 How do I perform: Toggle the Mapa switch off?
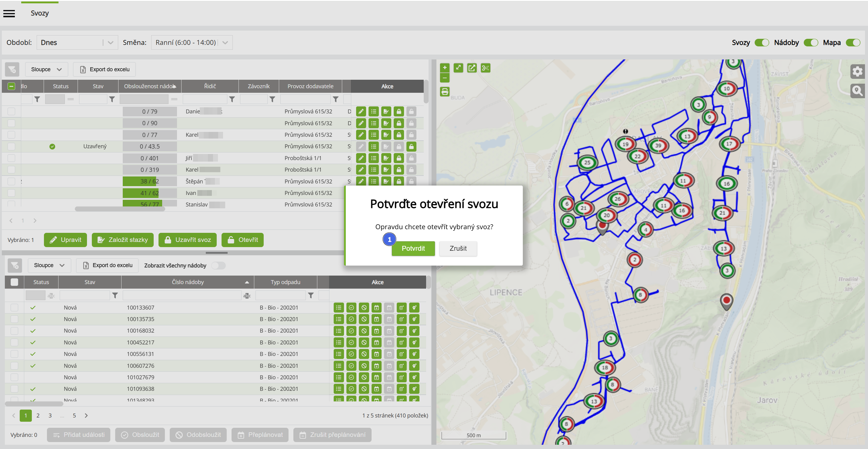click(853, 43)
